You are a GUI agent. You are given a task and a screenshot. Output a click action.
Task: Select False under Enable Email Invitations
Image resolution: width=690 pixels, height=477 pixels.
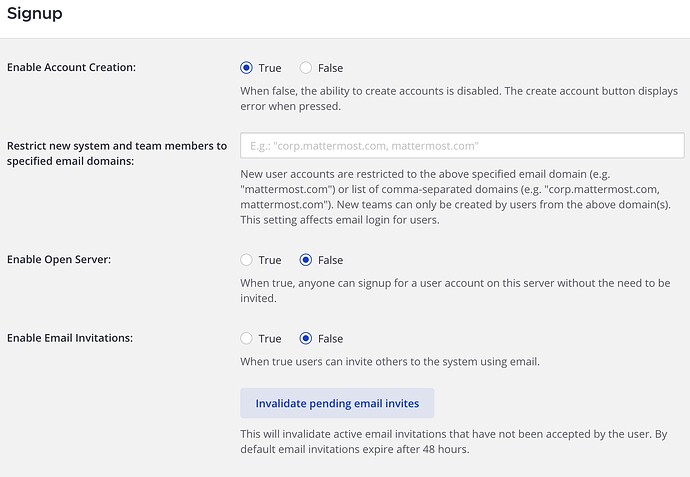point(306,338)
